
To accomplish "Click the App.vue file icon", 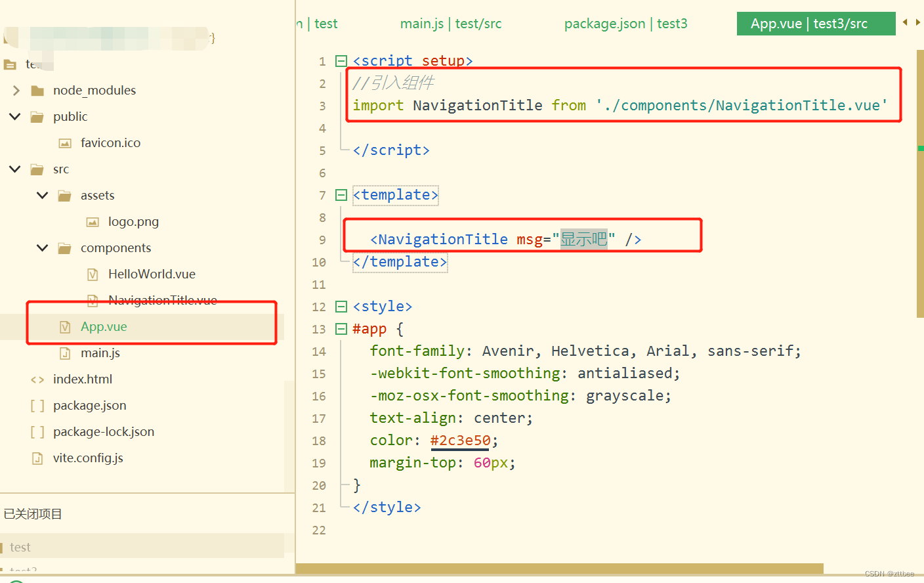I will tap(65, 327).
